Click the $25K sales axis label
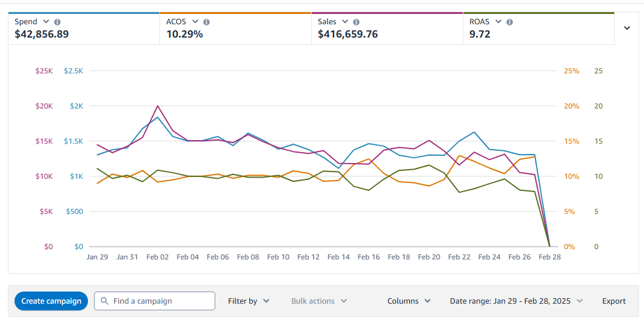This screenshot has width=644, height=317. pyautogui.click(x=44, y=71)
